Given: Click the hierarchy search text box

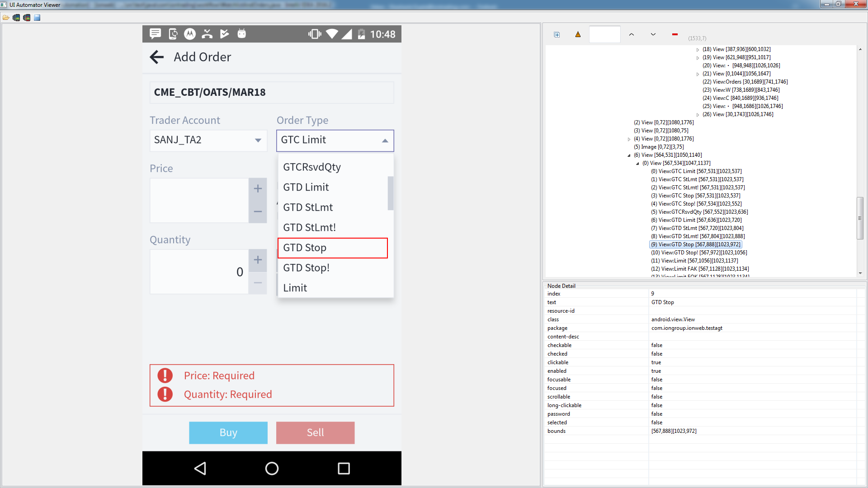Looking at the screenshot, I should (605, 34).
